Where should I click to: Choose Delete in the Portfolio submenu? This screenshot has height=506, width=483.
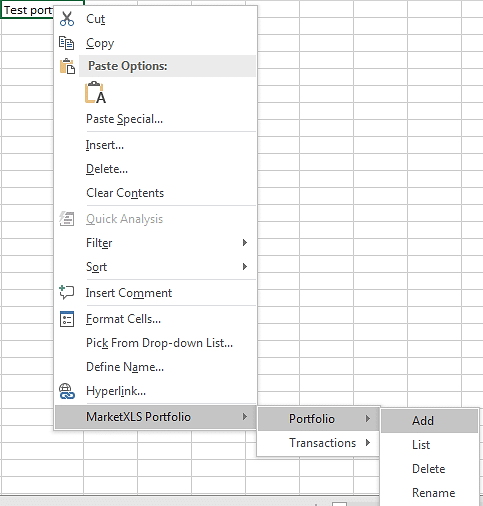(429, 469)
